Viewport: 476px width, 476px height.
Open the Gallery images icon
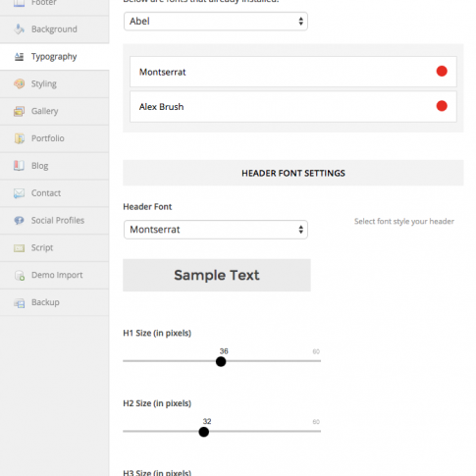tap(19, 111)
